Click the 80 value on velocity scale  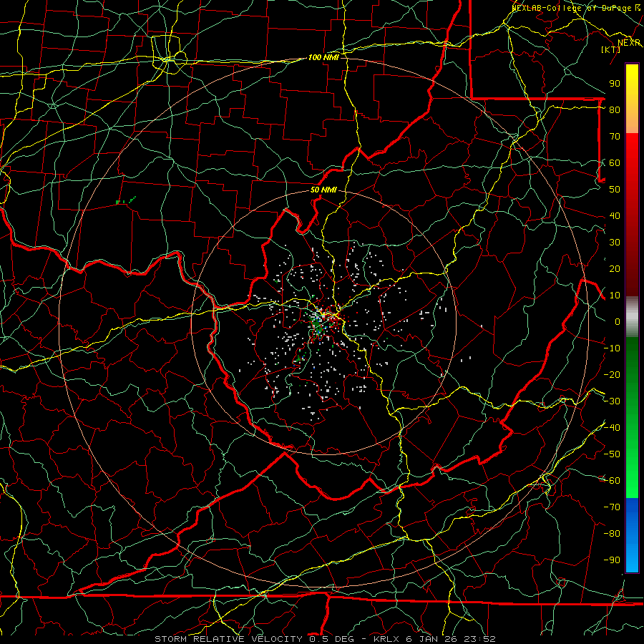click(615, 109)
